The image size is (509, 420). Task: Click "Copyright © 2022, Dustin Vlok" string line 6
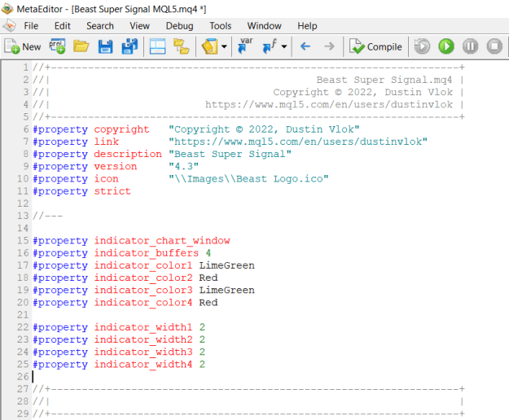coord(264,129)
